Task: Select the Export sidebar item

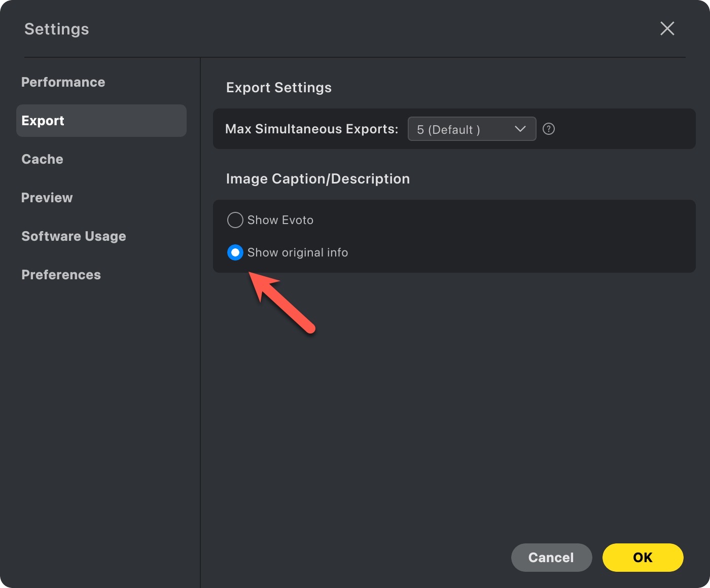Action: (101, 121)
